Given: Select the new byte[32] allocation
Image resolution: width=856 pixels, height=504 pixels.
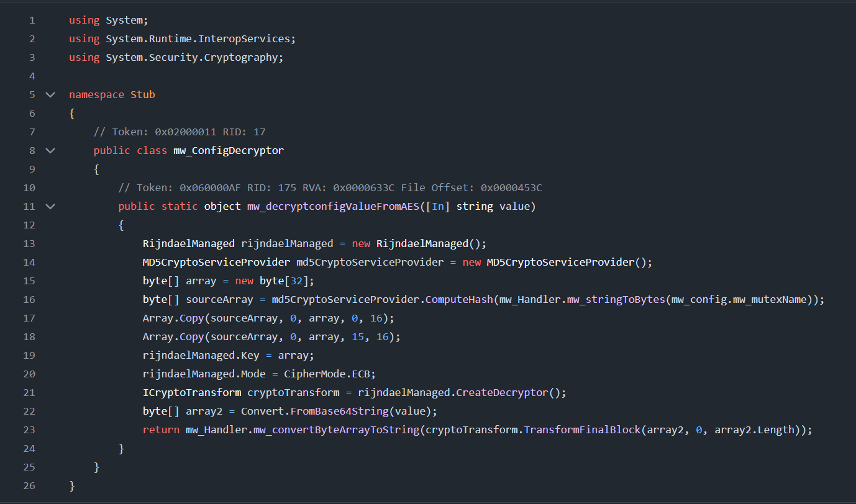Looking at the screenshot, I should pyautogui.click(x=273, y=281).
